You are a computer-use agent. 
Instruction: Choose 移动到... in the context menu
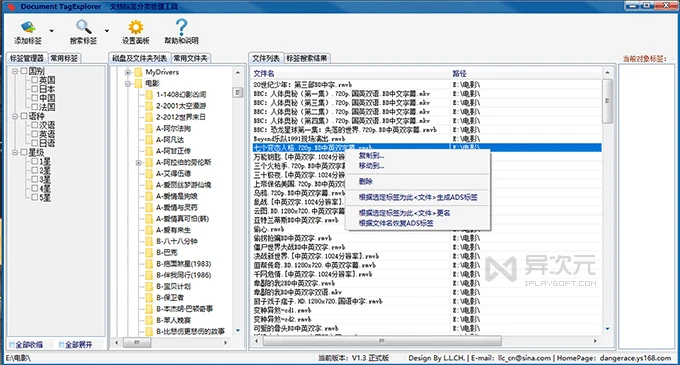pos(372,166)
